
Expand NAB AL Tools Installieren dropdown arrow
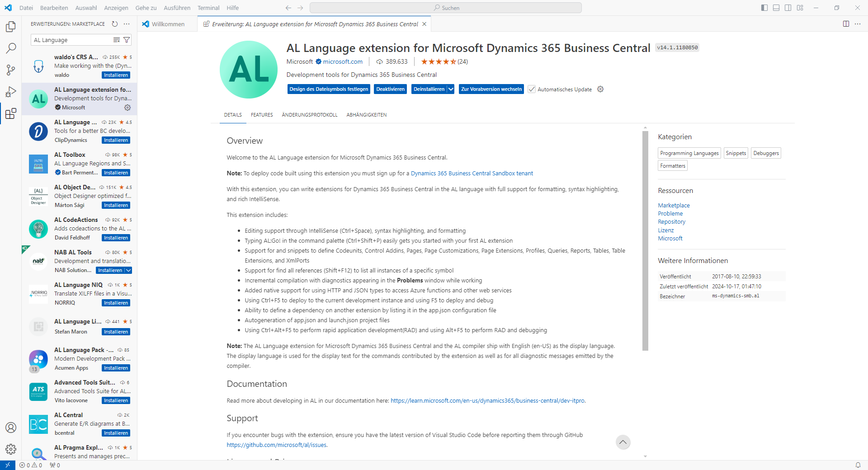[x=128, y=270]
